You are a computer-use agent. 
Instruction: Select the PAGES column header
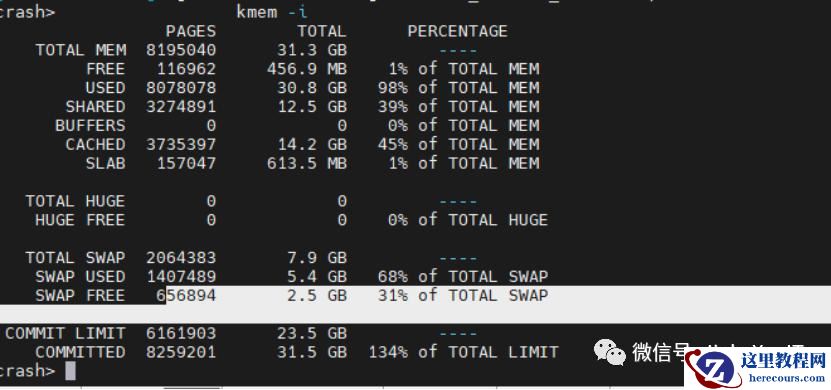pos(191,31)
